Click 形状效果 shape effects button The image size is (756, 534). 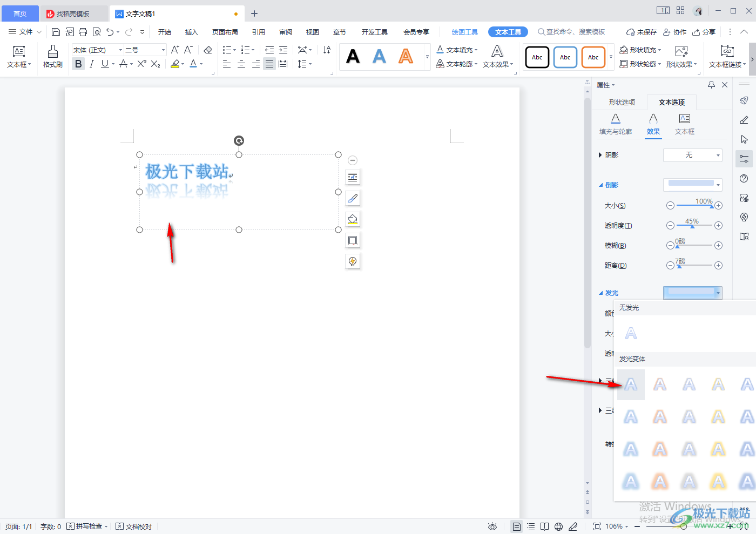point(681,57)
